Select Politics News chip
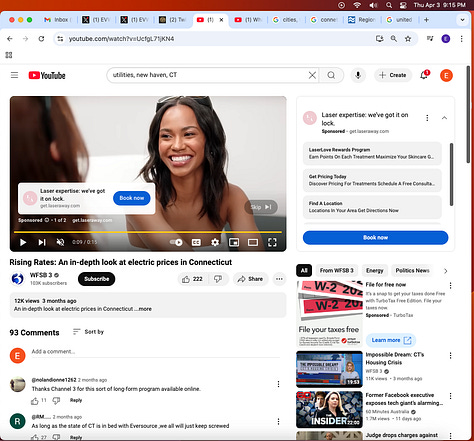Image resolution: width=474 pixels, height=441 pixels. click(412, 270)
